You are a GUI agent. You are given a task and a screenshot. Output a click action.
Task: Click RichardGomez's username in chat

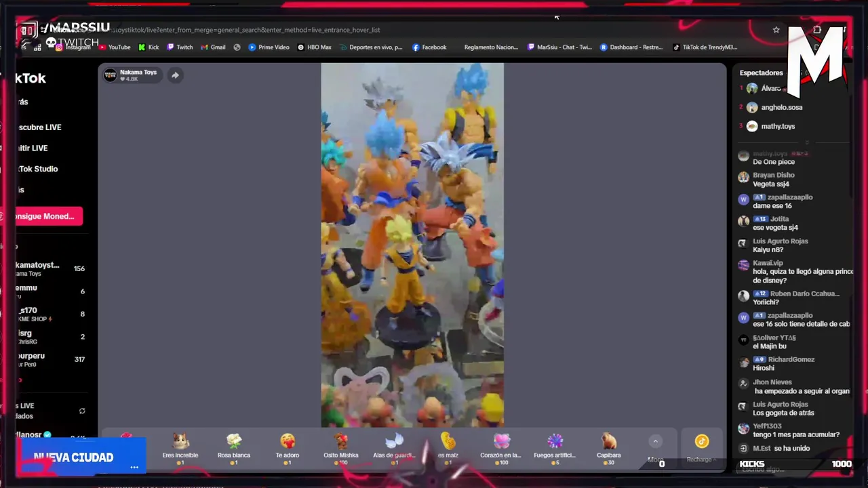coord(791,359)
